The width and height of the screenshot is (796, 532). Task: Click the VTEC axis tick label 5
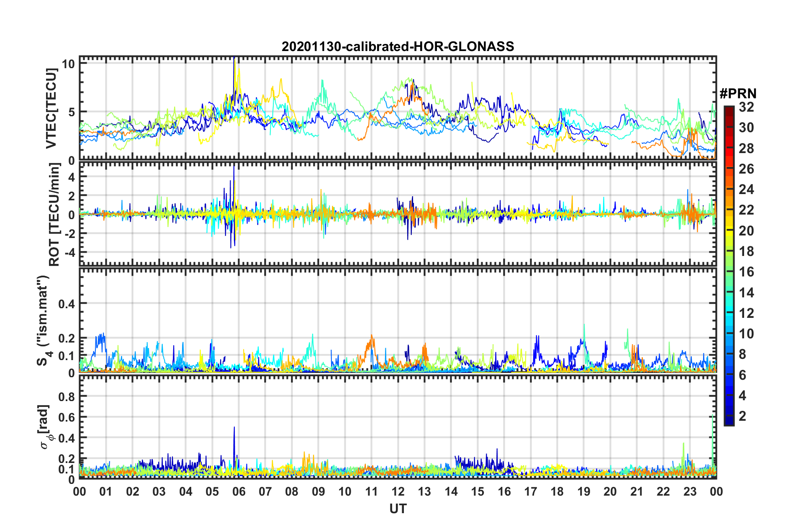72,112
